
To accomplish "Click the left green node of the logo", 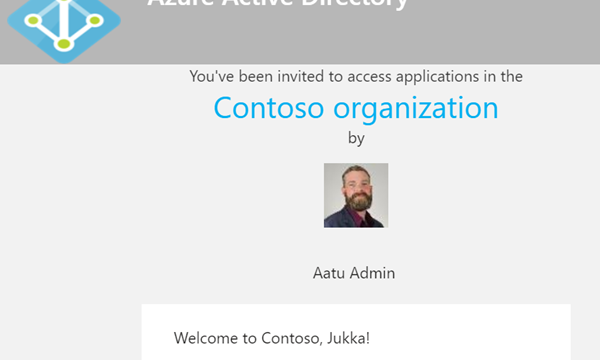I will click(x=33, y=20).
